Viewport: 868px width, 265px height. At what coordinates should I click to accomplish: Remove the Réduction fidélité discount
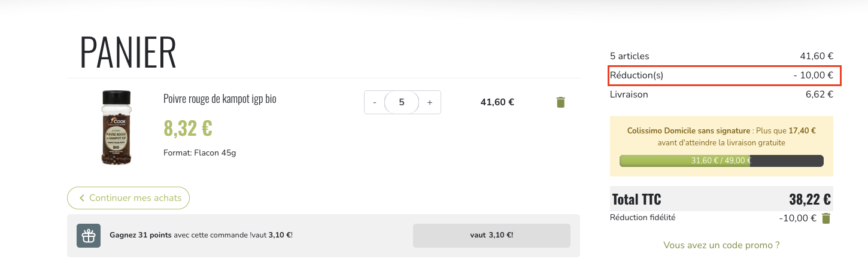click(x=826, y=218)
